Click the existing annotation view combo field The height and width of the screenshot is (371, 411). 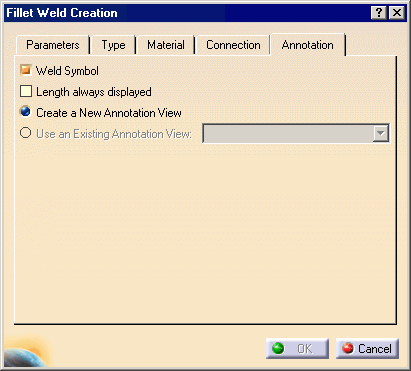pos(296,133)
